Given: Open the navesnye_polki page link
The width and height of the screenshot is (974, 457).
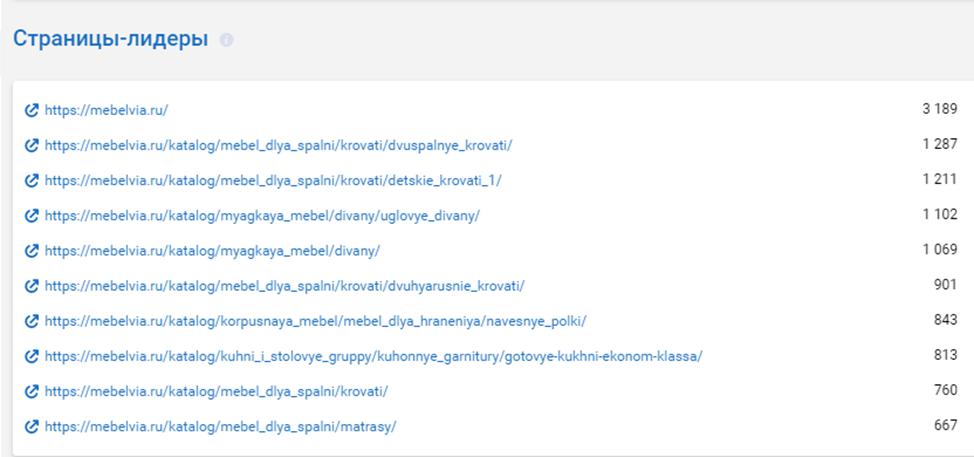Looking at the screenshot, I should pos(316,322).
